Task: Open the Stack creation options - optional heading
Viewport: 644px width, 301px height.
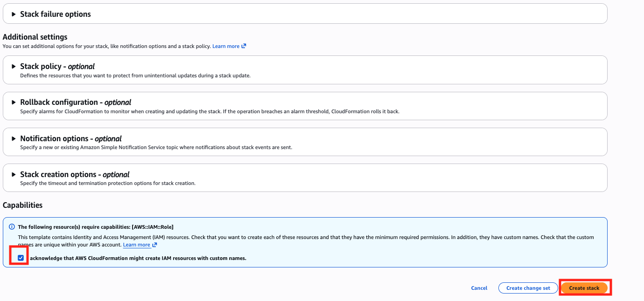Action: tap(75, 175)
